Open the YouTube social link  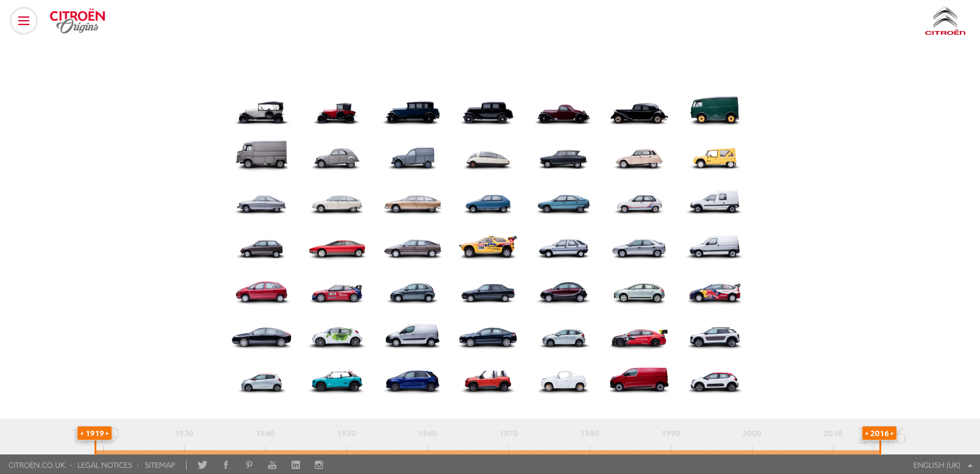coord(272,465)
